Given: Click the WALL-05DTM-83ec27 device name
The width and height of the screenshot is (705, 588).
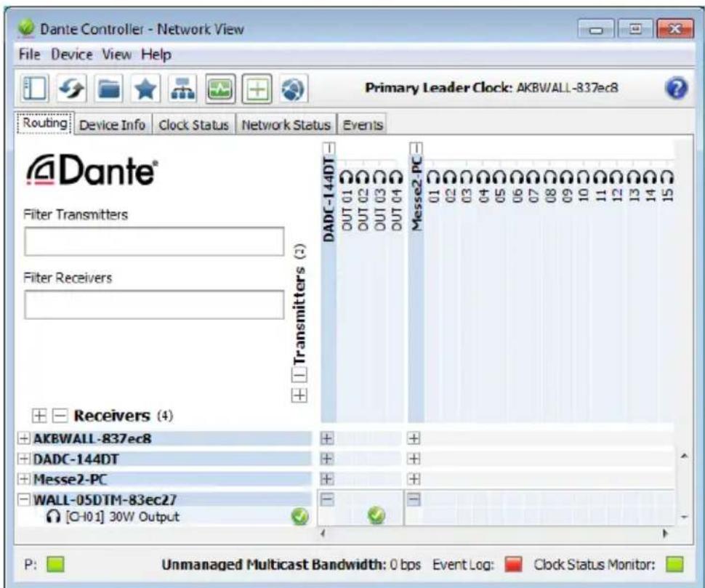Looking at the screenshot, I should (105, 499).
